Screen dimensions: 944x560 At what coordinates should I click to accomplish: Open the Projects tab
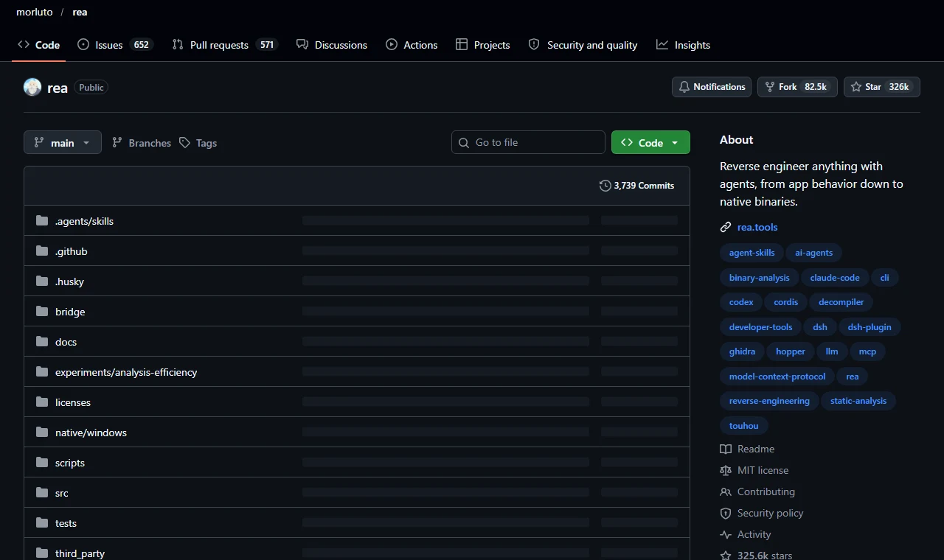[483, 45]
